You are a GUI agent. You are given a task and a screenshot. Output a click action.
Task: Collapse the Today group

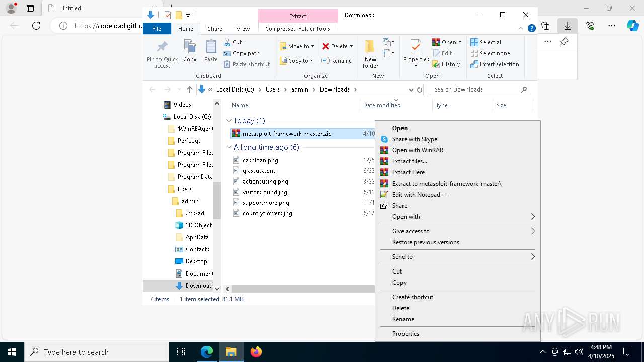[x=229, y=121]
